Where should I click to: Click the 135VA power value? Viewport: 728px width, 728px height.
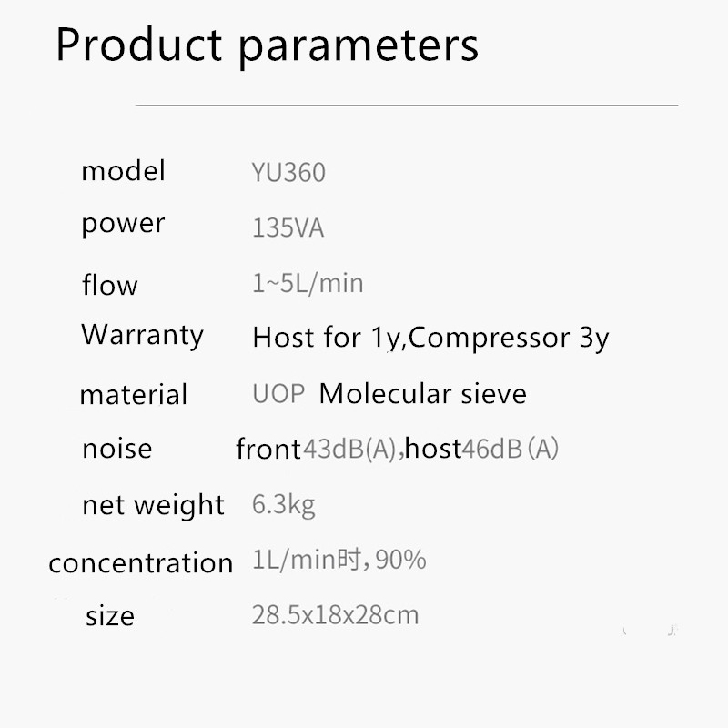point(288,227)
